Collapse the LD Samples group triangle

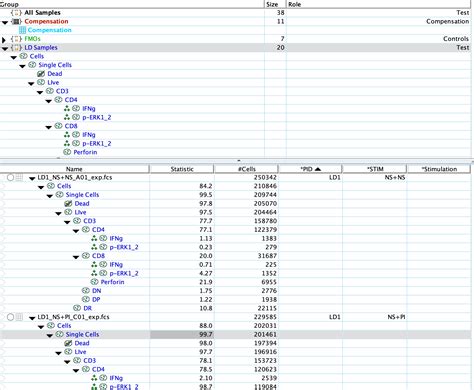[x=5, y=48]
